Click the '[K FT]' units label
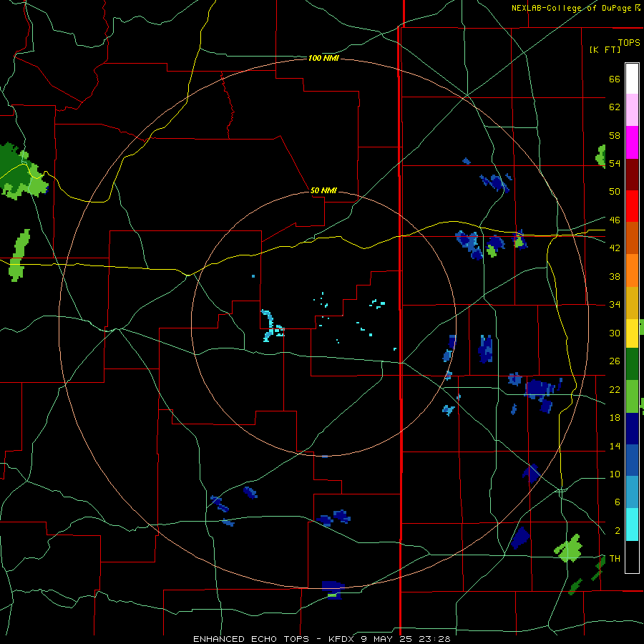Screen dimensions: 644x644 coord(605,49)
